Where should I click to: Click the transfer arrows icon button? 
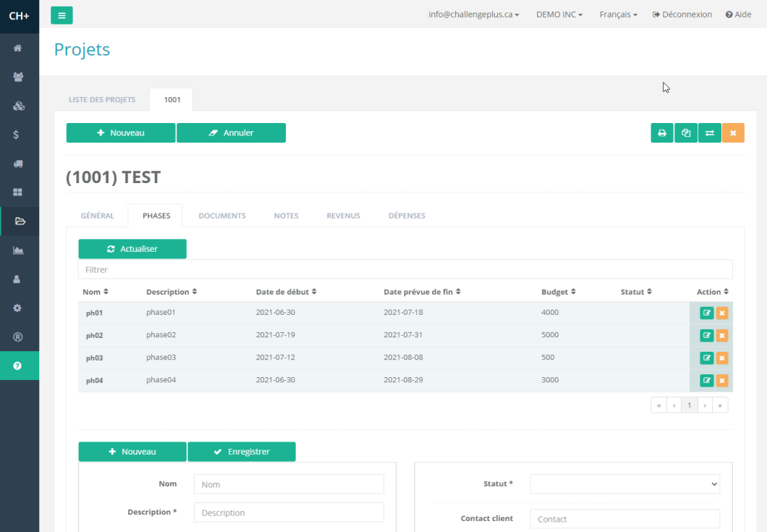coord(710,133)
